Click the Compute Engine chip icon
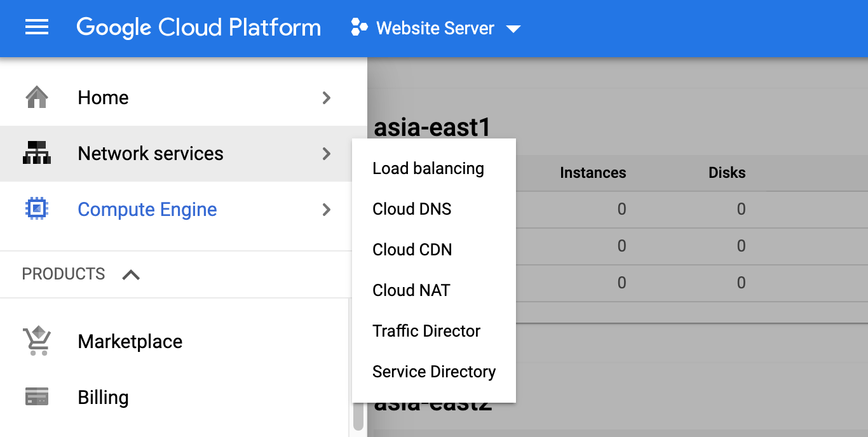868x437 pixels. pyautogui.click(x=37, y=209)
